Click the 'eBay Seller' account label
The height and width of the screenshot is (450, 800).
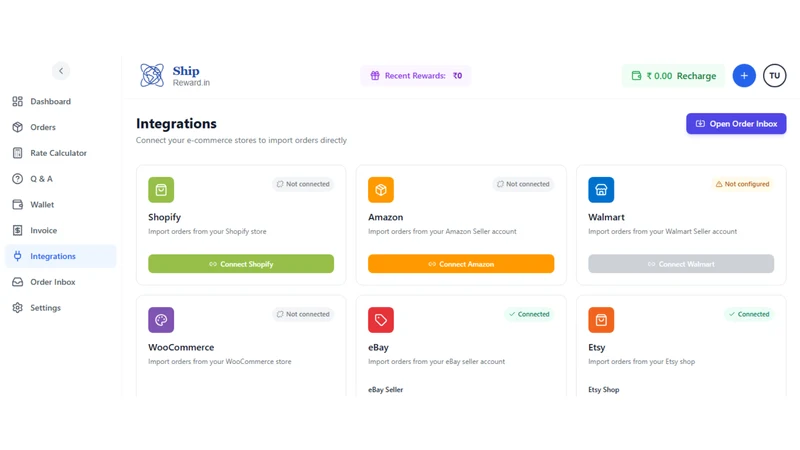(386, 390)
